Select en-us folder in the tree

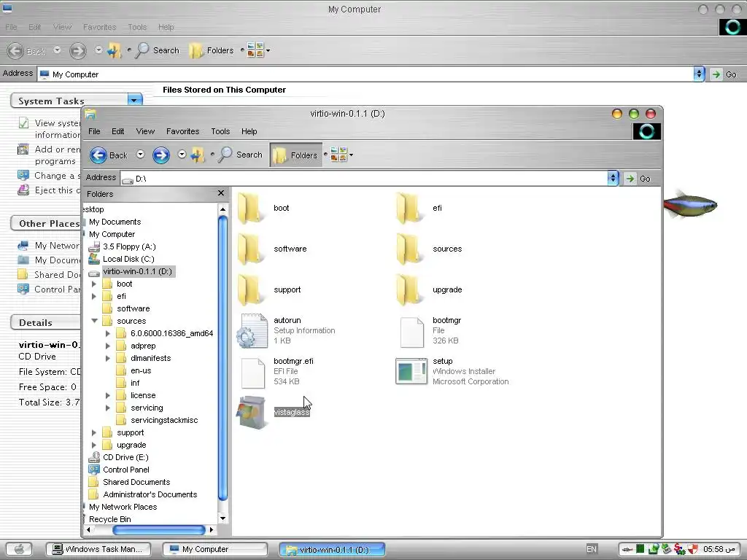[x=141, y=370]
